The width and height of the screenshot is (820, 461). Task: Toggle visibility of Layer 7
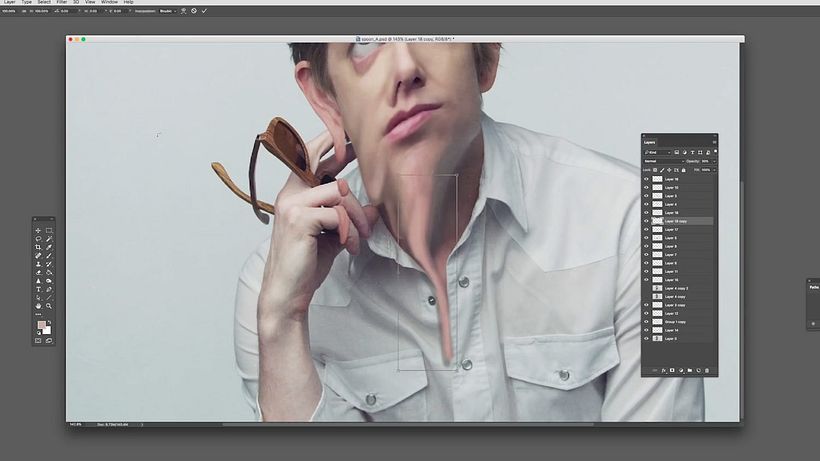pos(646,255)
